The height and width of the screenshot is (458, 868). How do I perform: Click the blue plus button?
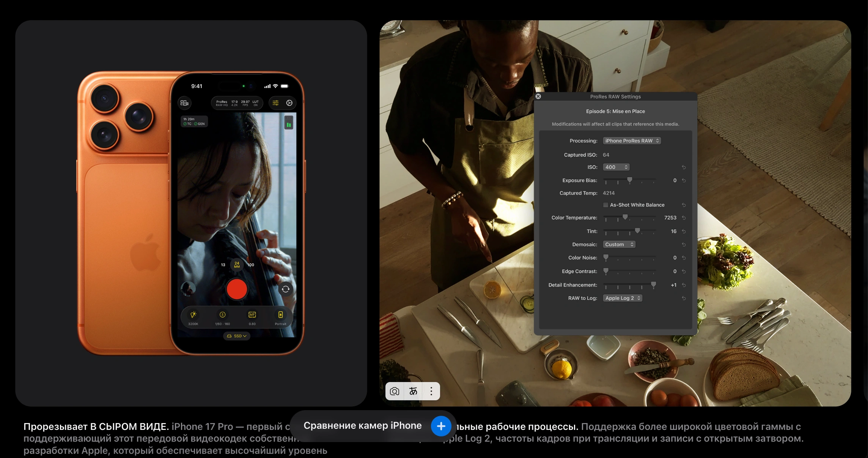[x=441, y=426]
